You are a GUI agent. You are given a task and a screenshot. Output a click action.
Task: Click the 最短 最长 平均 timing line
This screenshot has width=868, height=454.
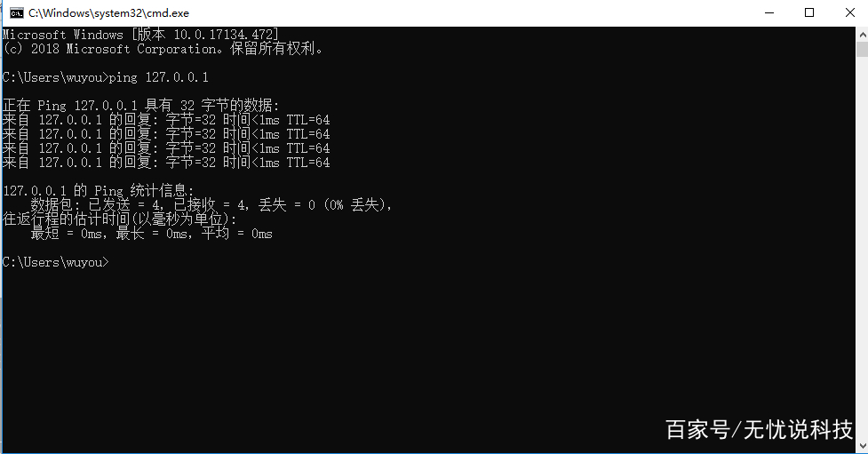pyautogui.click(x=152, y=234)
